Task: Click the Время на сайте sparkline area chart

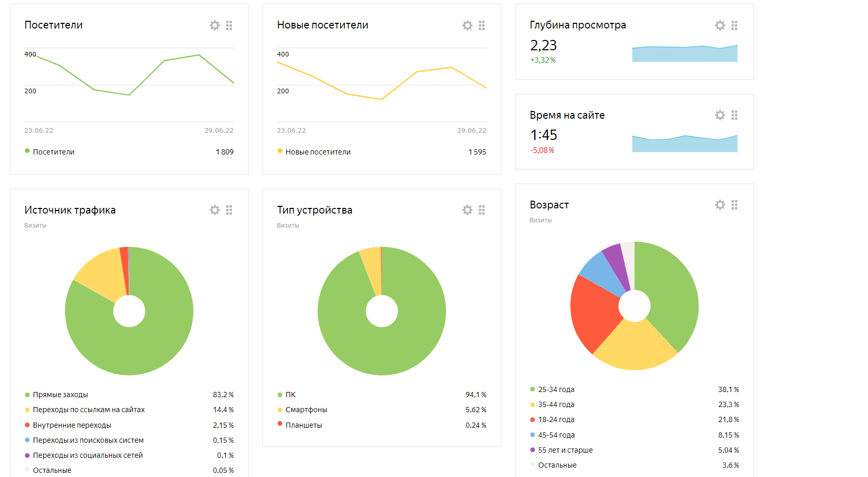Action: (684, 144)
